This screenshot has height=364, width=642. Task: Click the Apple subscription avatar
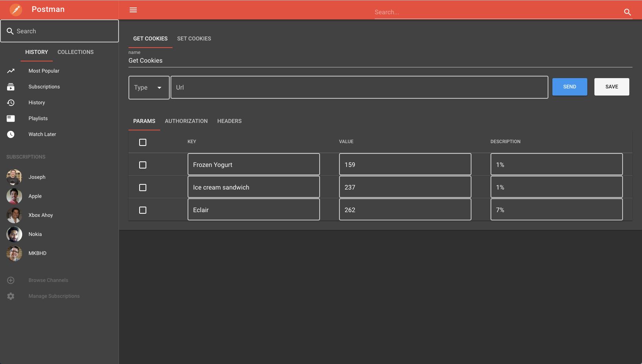[14, 196]
